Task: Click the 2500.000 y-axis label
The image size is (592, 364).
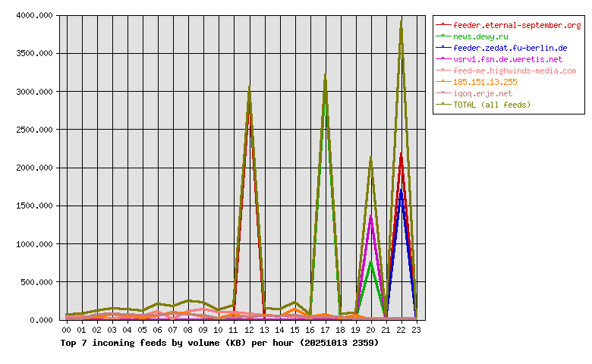Action: pyautogui.click(x=34, y=130)
